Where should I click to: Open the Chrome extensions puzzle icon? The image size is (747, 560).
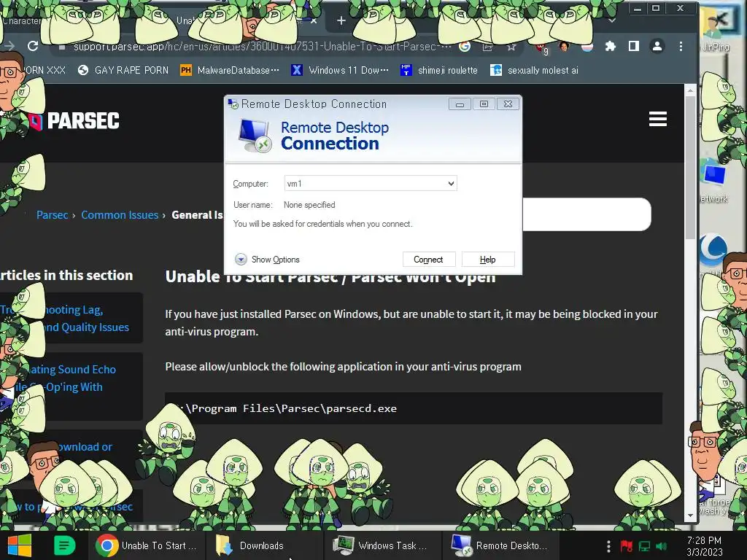(x=610, y=46)
